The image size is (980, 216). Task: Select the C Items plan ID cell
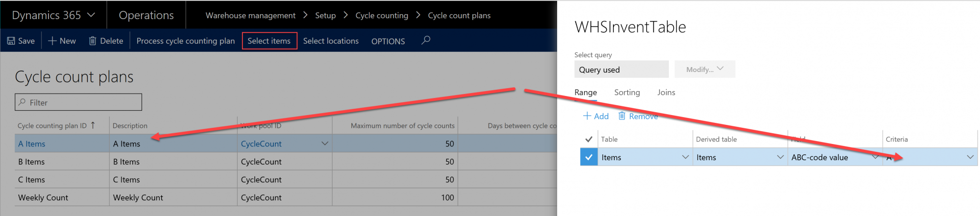(62, 180)
